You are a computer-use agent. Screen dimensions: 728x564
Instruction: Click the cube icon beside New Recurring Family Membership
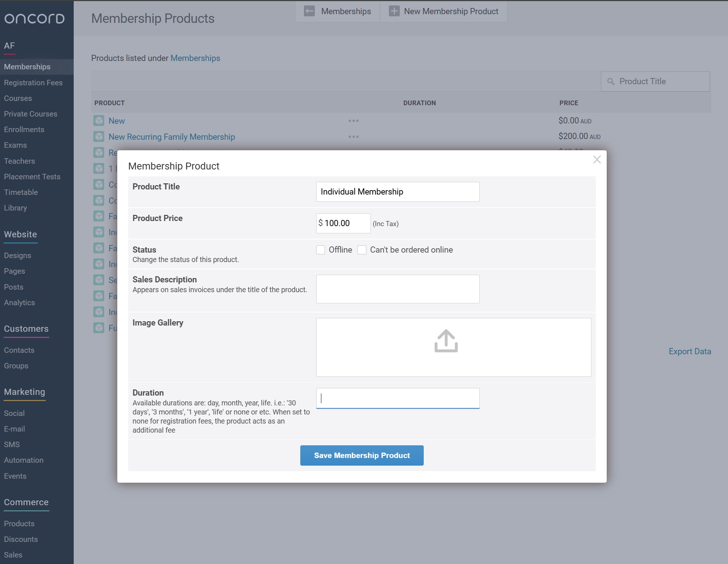(99, 137)
